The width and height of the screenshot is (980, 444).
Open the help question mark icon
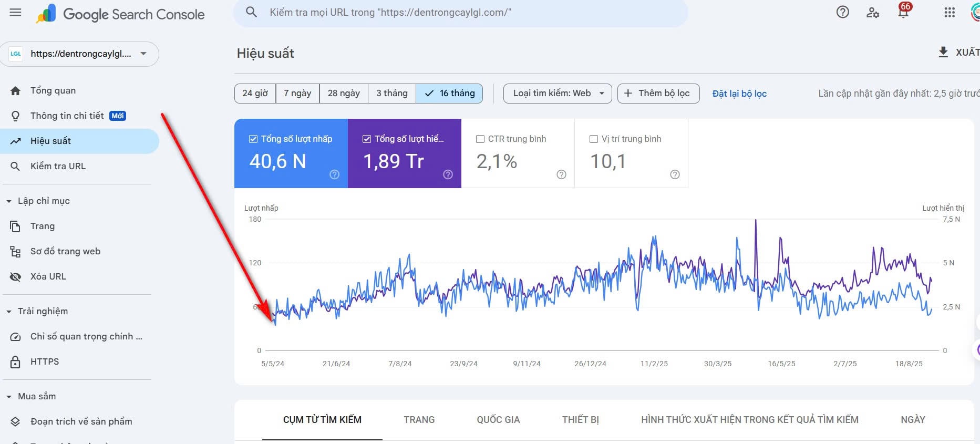[842, 12]
